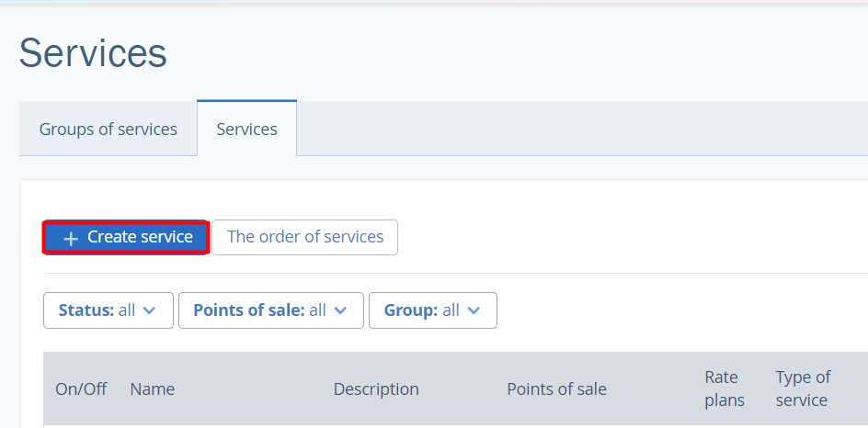Click the Description column header

pyautogui.click(x=376, y=389)
